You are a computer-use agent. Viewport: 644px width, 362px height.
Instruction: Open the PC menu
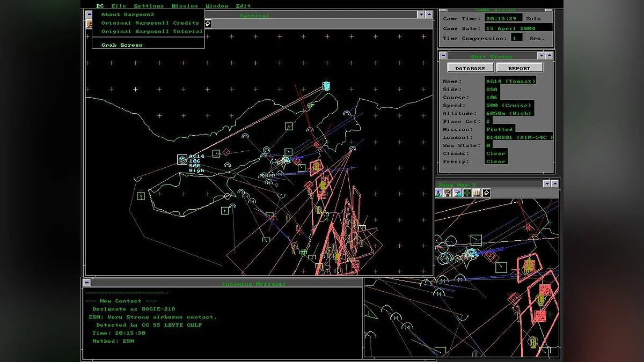[x=100, y=6]
